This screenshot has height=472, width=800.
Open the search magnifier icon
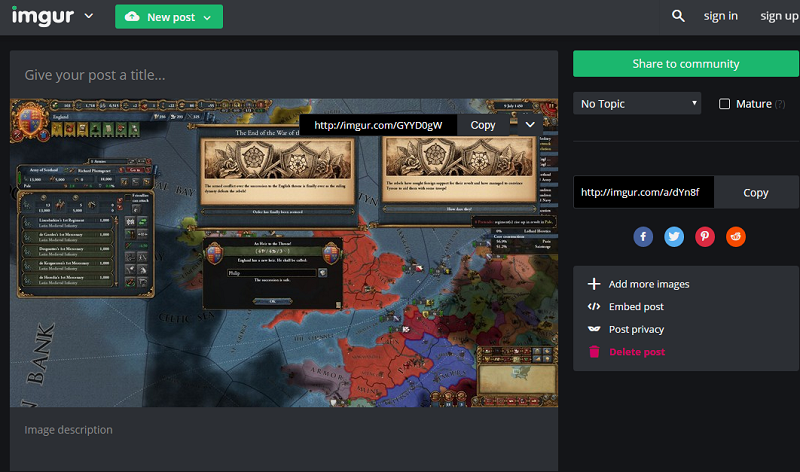point(678,16)
